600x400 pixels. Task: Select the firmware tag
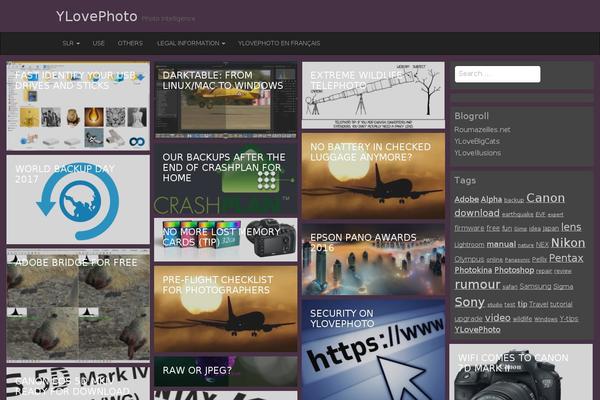[469, 228]
